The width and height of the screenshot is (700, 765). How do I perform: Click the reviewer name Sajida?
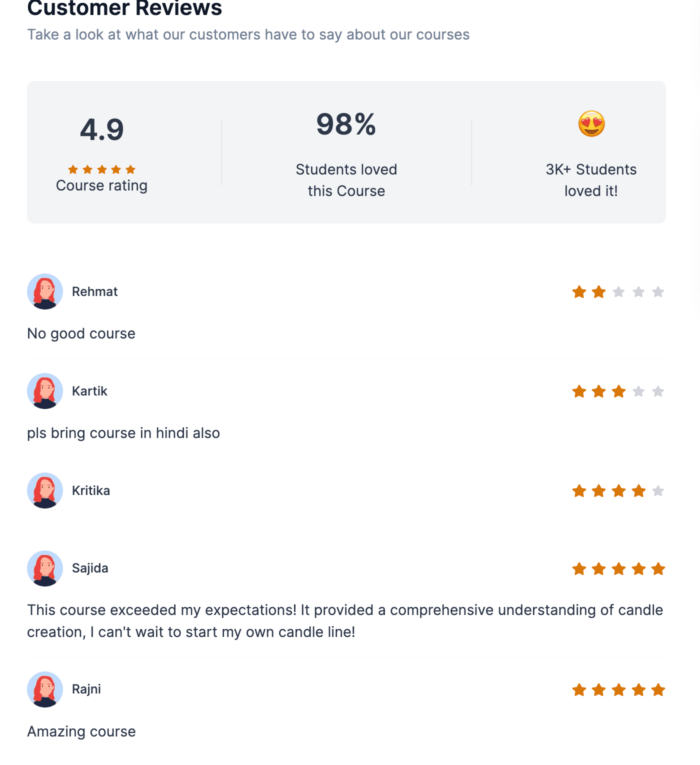click(90, 568)
